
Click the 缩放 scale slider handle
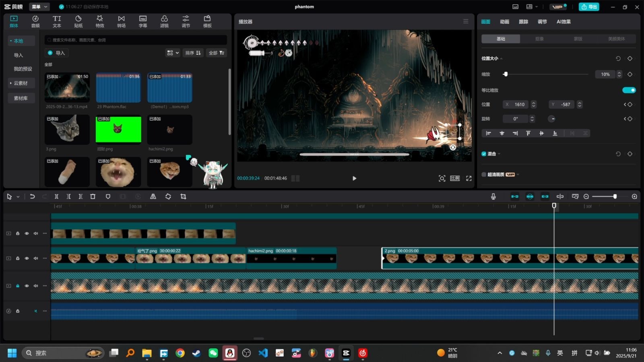506,74
